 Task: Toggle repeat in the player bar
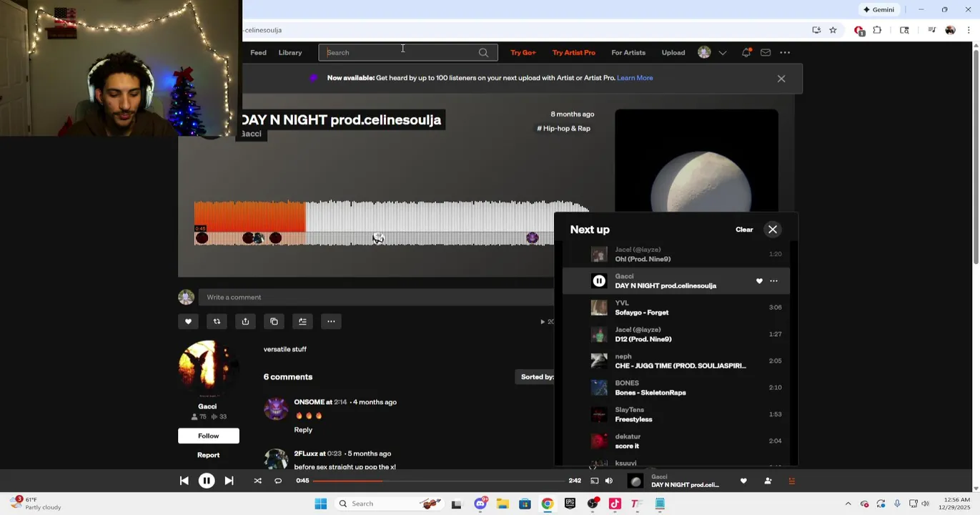[278, 481]
